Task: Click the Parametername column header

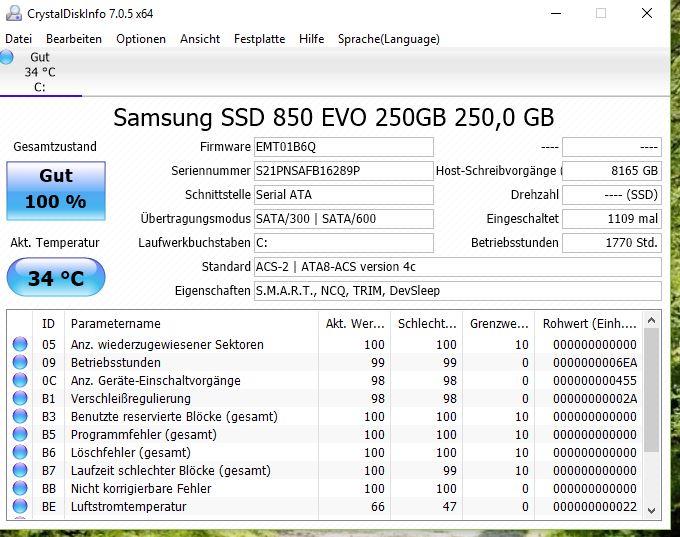Action: pos(191,324)
